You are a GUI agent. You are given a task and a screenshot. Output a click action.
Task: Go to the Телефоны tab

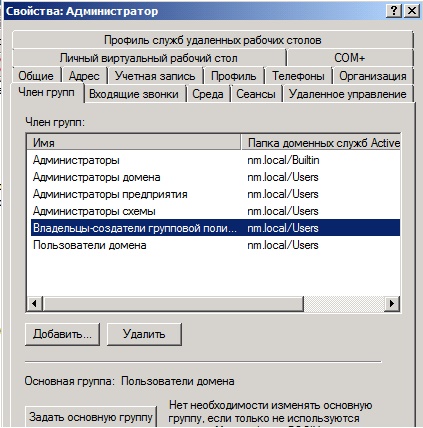[x=298, y=76]
